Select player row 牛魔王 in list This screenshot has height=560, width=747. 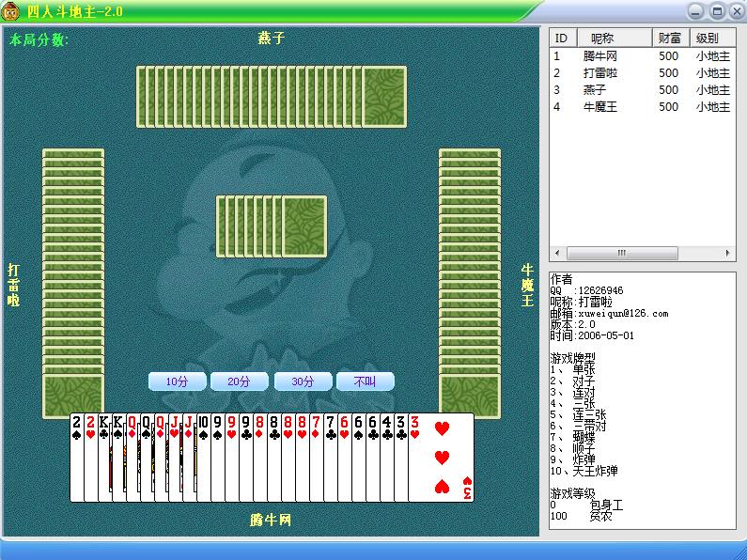[599, 107]
